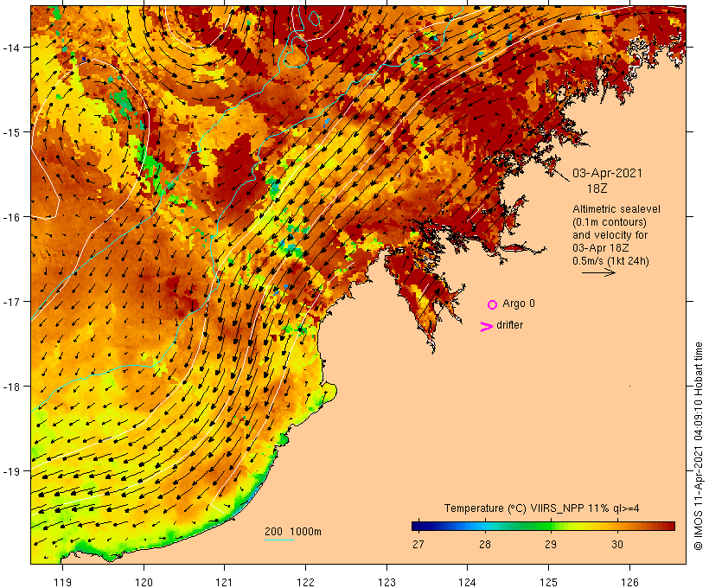
Task: Click the '18Z' time label
Action: 597,189
